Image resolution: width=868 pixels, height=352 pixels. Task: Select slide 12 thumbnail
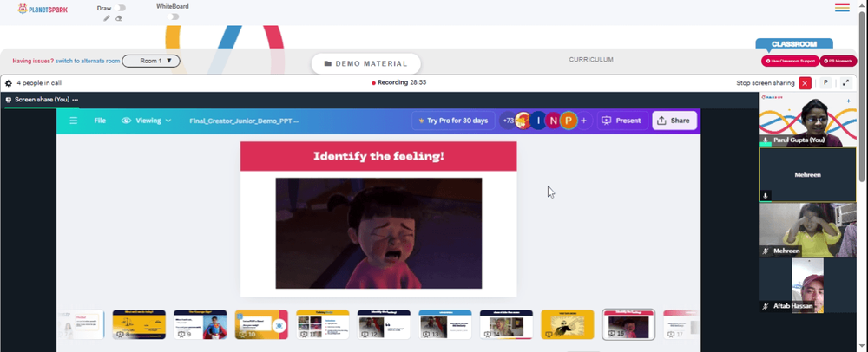click(384, 324)
